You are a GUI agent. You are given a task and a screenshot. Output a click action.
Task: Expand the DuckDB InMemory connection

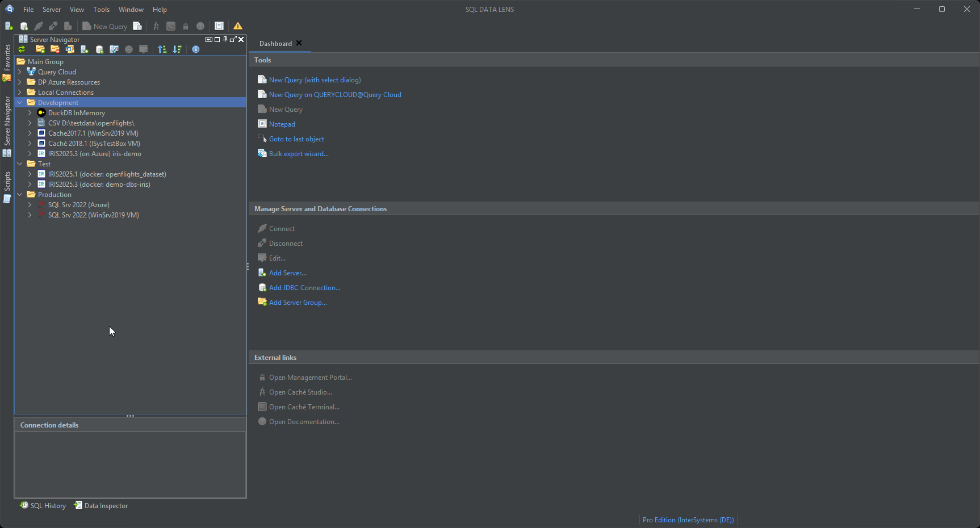[30, 113]
